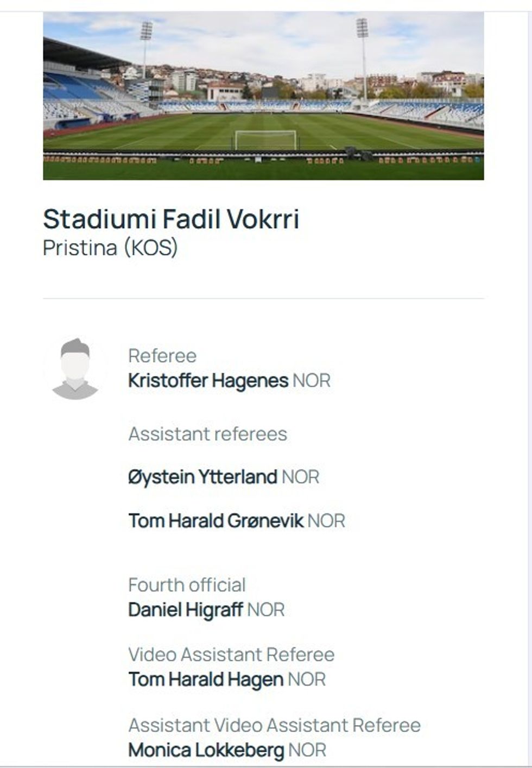Click the Referee role label
This screenshot has height=768, width=532.
(162, 356)
